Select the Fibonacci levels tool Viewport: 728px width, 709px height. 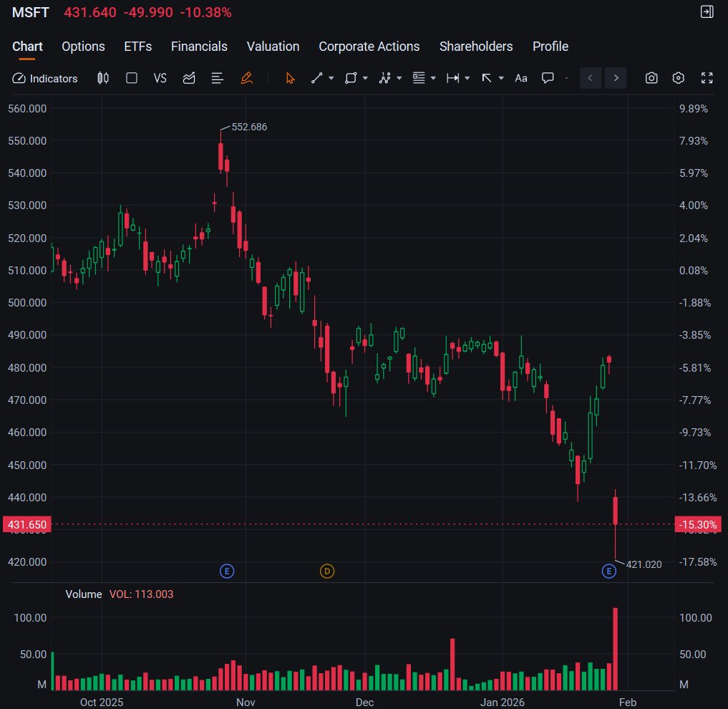pos(419,78)
